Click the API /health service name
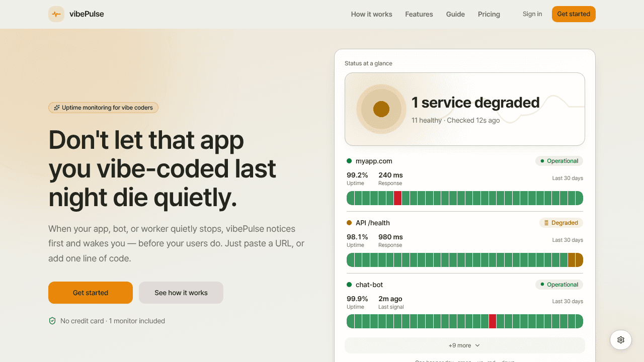Screen dimensions: 644x362 pyautogui.click(x=373, y=223)
